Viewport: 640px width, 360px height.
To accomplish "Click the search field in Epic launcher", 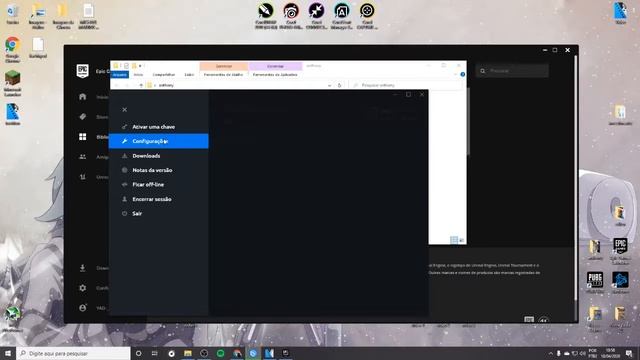I will click(x=512, y=71).
